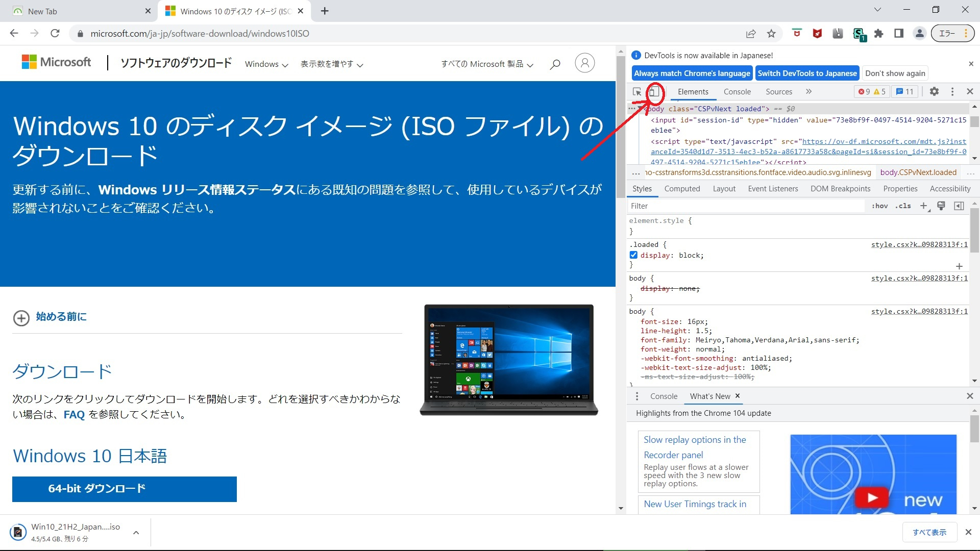Screen dimensions: 980x551
Task: Open the more tabs chevron in DevTools
Action: (x=808, y=91)
